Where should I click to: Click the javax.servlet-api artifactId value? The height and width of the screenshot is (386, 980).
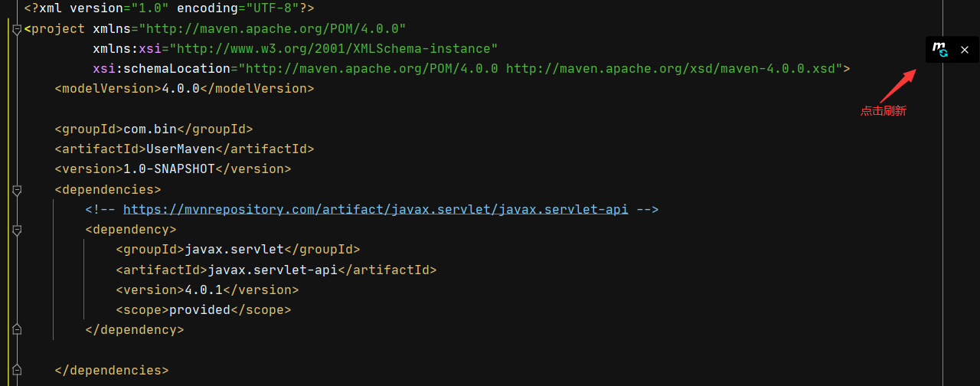point(273,270)
